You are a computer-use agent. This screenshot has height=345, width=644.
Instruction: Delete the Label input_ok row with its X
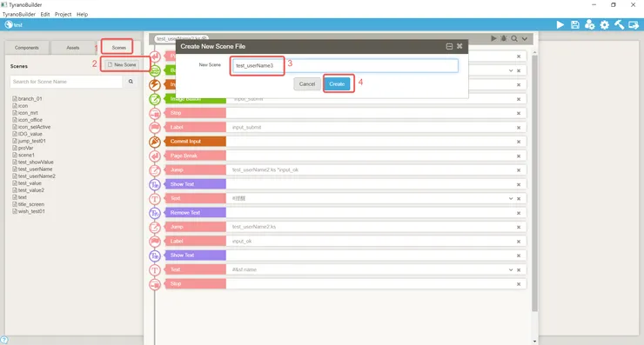519,242
